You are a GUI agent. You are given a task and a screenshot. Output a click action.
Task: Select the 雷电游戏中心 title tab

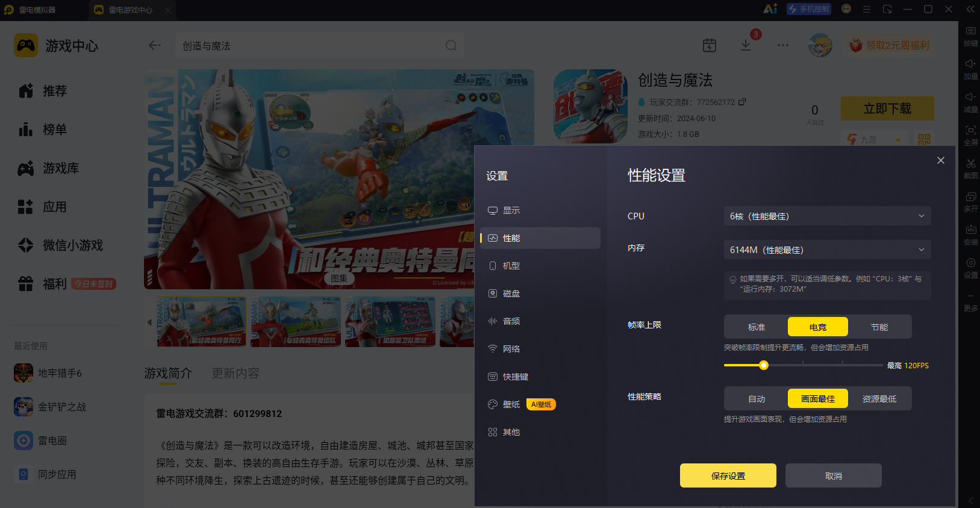pos(131,10)
